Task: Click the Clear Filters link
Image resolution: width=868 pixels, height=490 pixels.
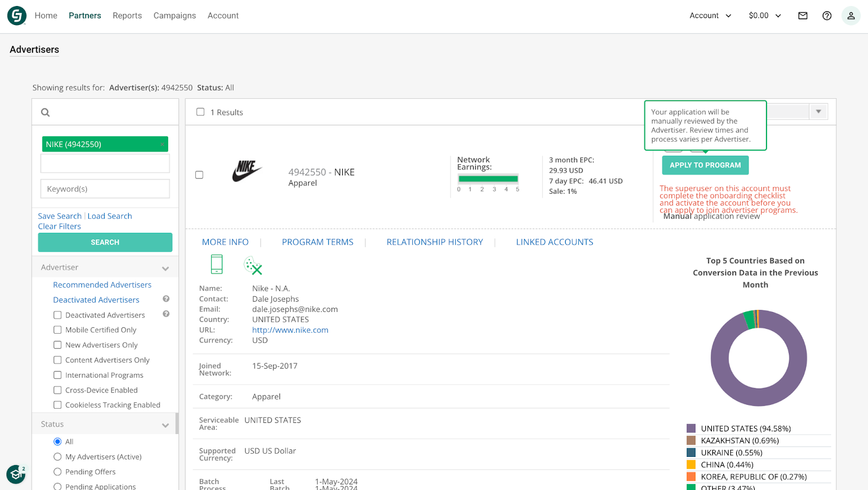Action: click(x=59, y=226)
